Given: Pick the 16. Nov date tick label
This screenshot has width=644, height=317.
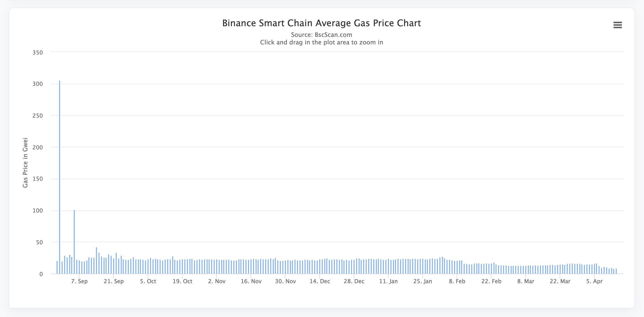Looking at the screenshot, I should [251, 281].
